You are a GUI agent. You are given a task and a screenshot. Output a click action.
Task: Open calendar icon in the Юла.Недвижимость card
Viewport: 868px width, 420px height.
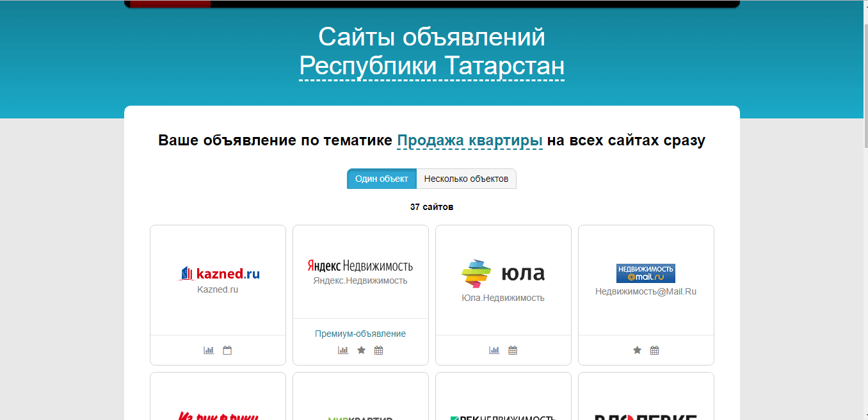(x=513, y=350)
